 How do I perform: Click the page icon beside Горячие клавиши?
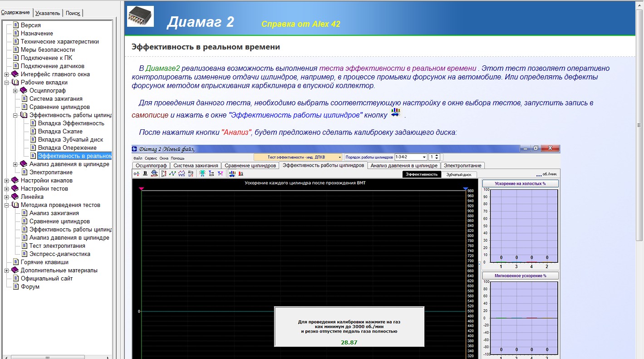16,262
